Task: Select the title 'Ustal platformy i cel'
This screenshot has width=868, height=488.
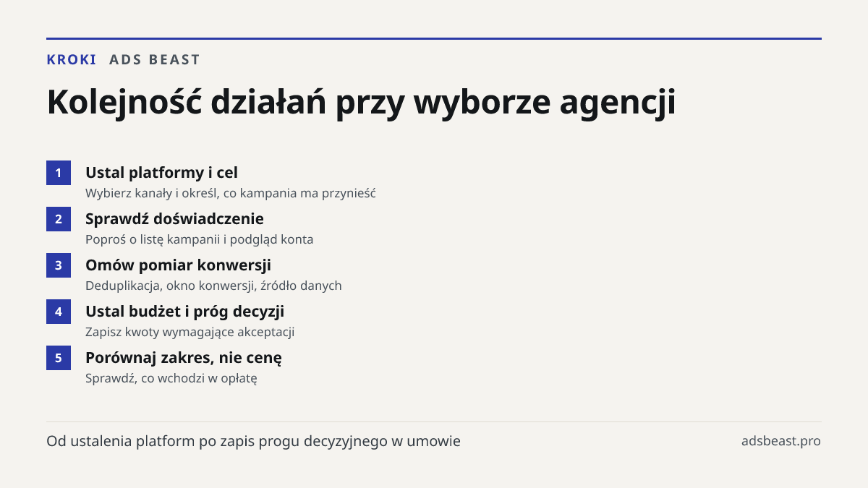Action: [x=161, y=173]
